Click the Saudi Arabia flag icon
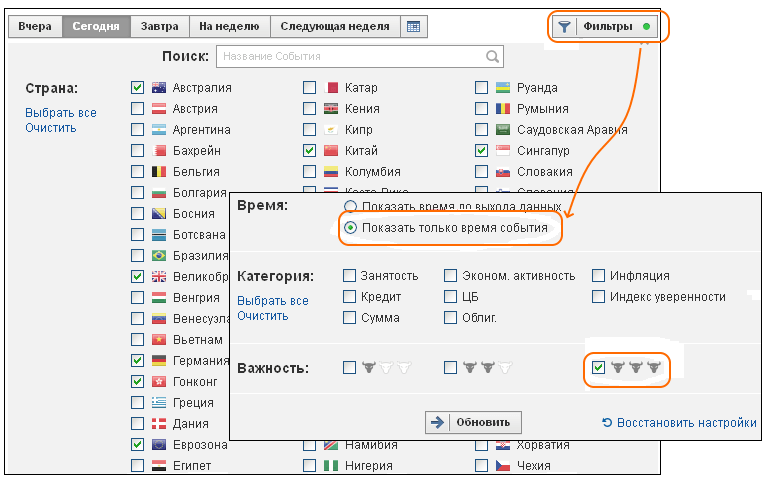The image size is (768, 480). point(503,130)
